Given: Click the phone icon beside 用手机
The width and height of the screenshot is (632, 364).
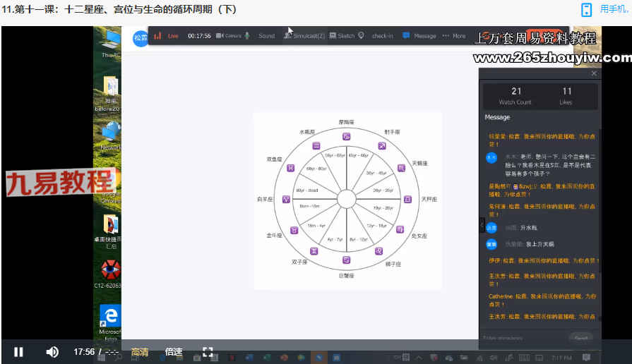Looking at the screenshot, I should point(587,10).
